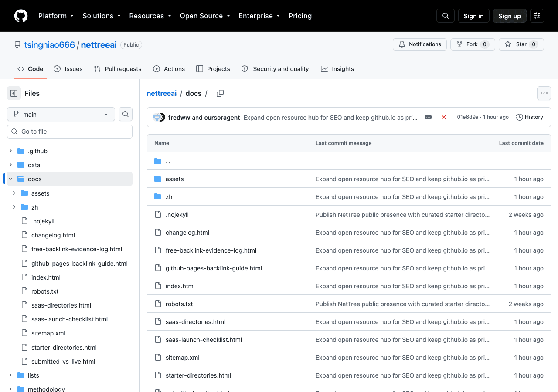Open the more options ellipsis menu for docs
This screenshot has width=558, height=392.
click(x=544, y=93)
